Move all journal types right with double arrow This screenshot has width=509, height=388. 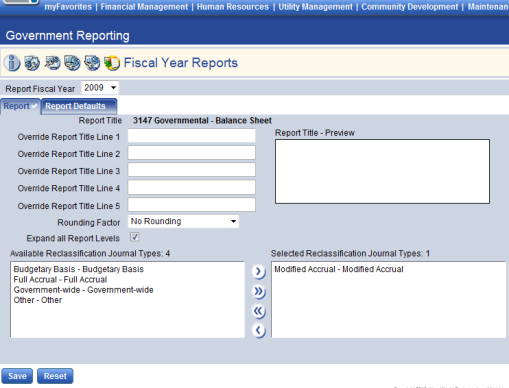pos(259,292)
